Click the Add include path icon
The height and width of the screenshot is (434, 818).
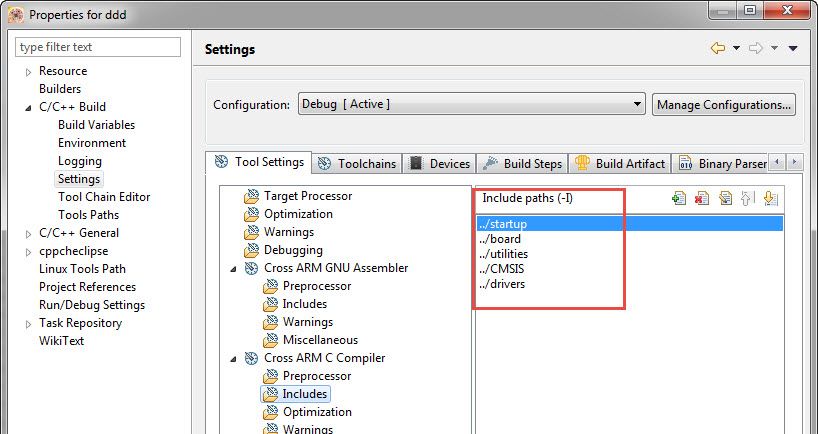point(680,198)
